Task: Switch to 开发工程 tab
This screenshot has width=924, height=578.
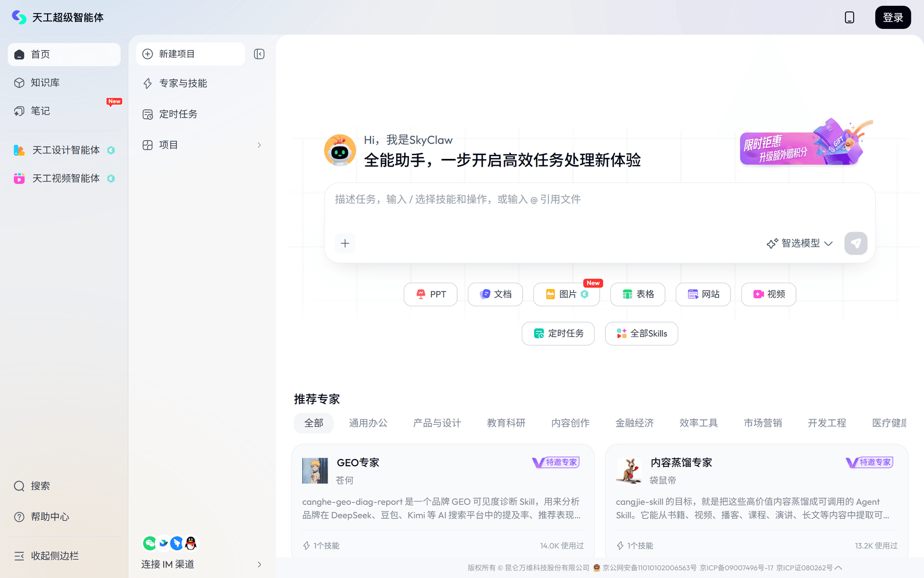Action: tap(827, 423)
